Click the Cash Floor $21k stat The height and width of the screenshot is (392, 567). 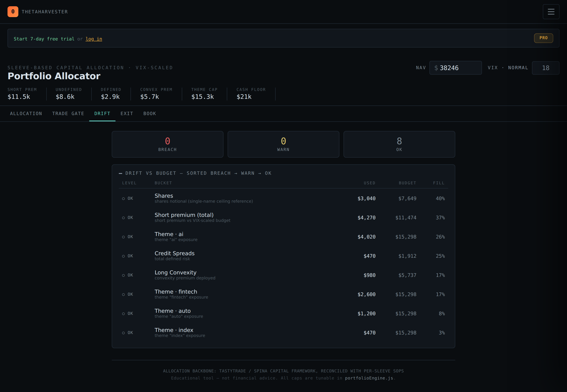coord(251,94)
